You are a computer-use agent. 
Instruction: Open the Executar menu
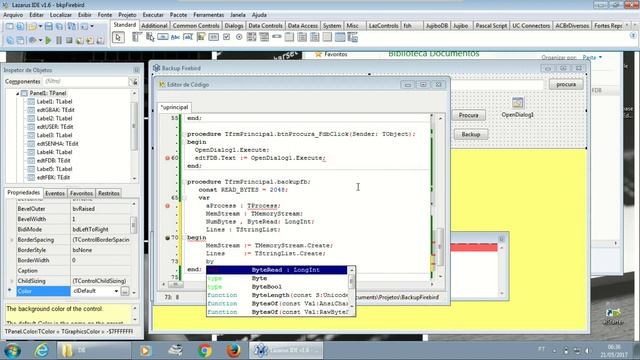(x=153, y=15)
